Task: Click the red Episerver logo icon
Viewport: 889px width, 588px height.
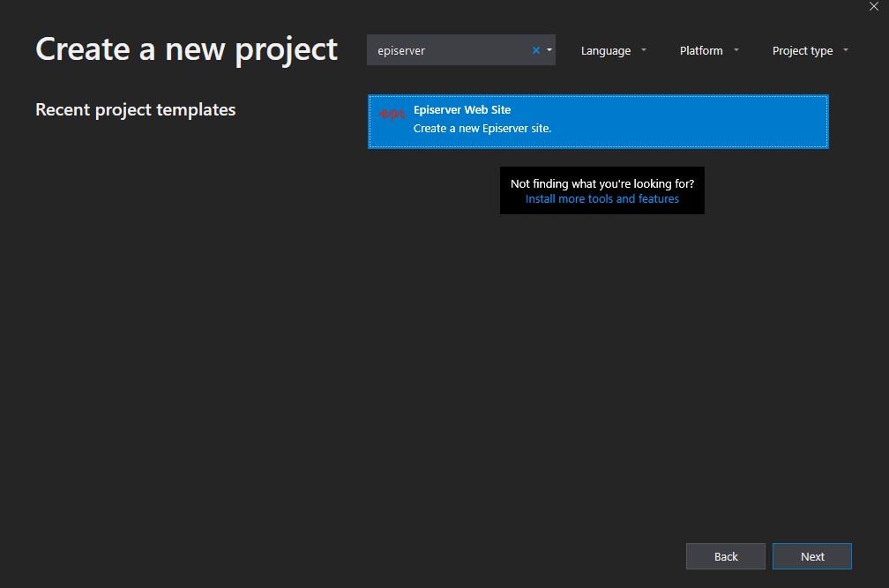Action: pos(392,114)
